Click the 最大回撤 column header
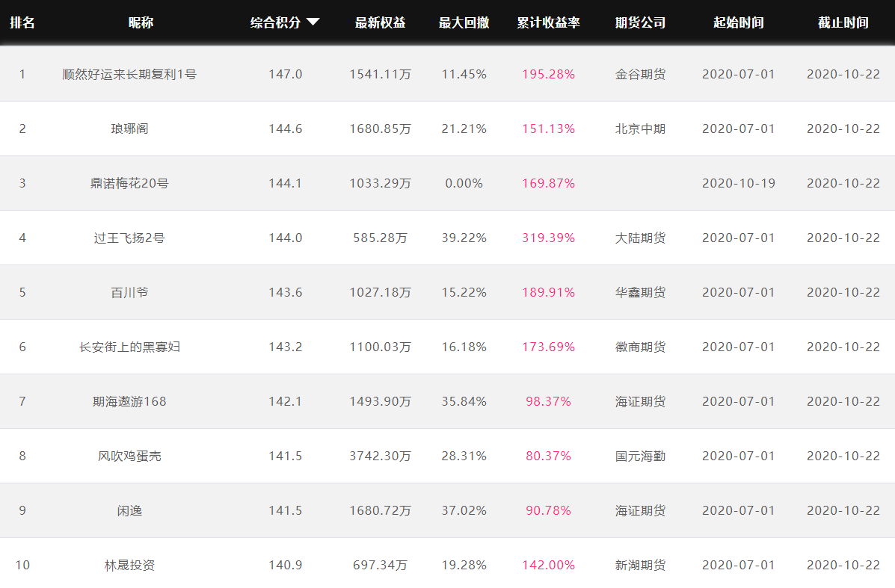This screenshot has height=588, width=895. 464,23
